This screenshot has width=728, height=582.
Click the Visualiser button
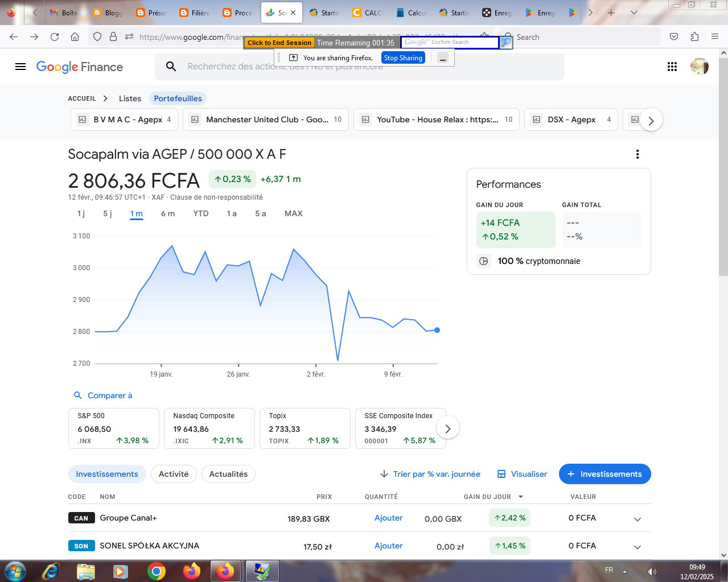point(522,474)
